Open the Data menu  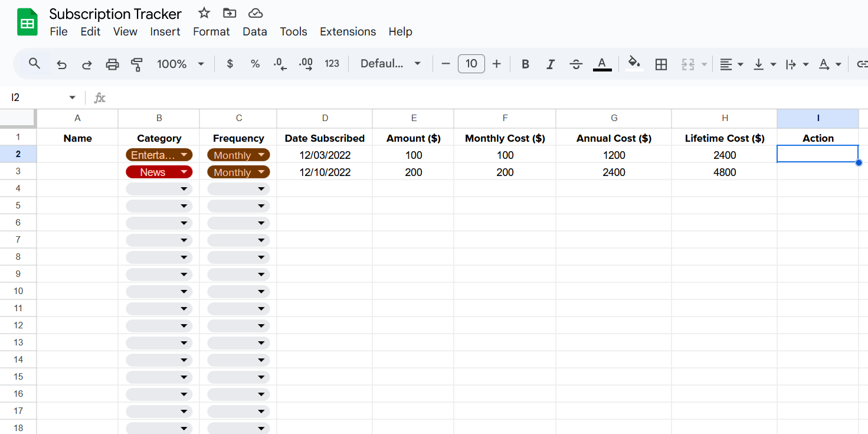point(254,31)
